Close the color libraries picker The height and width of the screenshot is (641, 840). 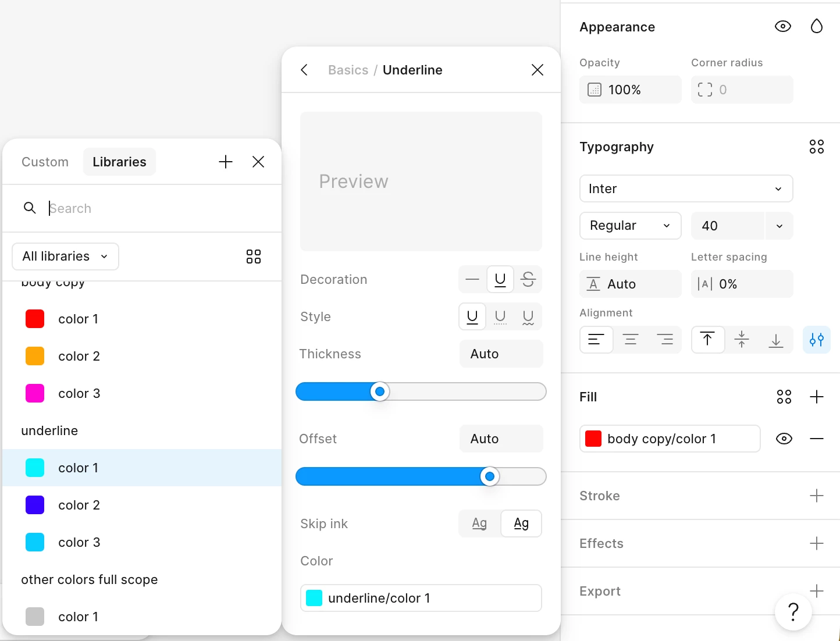pos(258,162)
